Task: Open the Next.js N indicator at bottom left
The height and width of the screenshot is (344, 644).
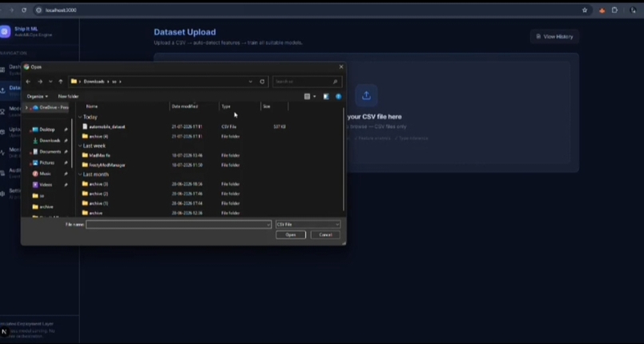Action: pos(4,332)
